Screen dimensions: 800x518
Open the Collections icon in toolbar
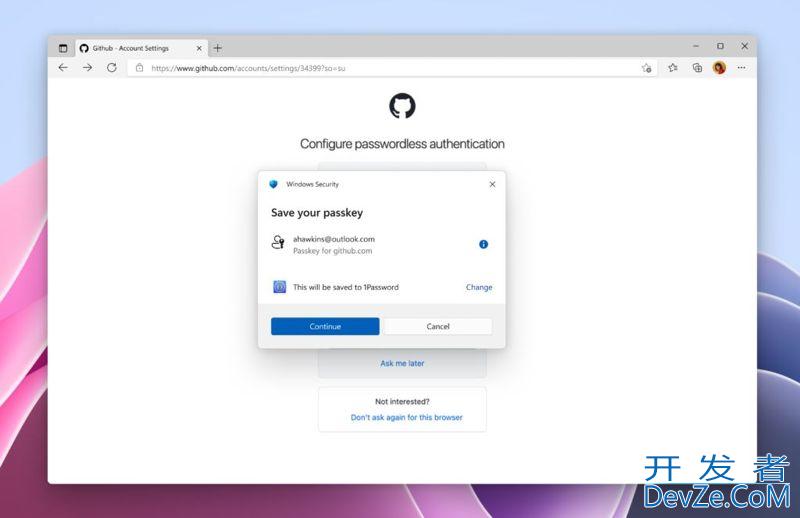(697, 67)
